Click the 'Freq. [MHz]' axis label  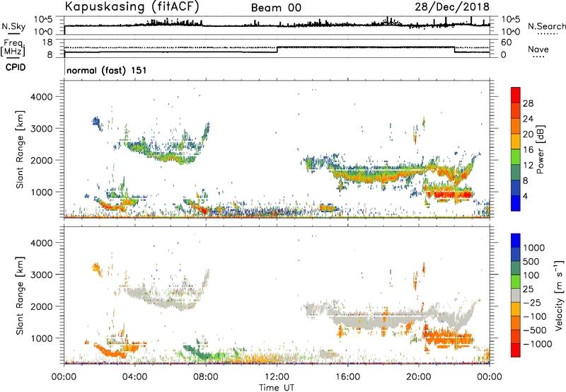click(13, 48)
